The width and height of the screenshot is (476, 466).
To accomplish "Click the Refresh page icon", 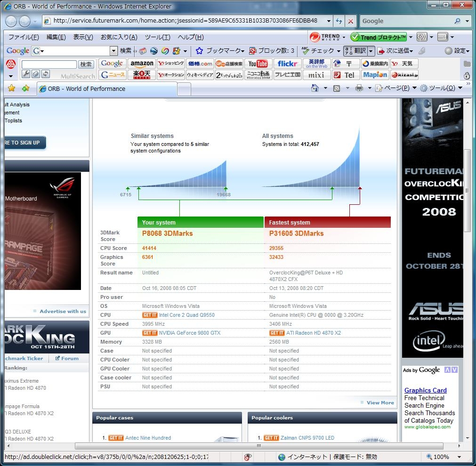I will point(339,21).
